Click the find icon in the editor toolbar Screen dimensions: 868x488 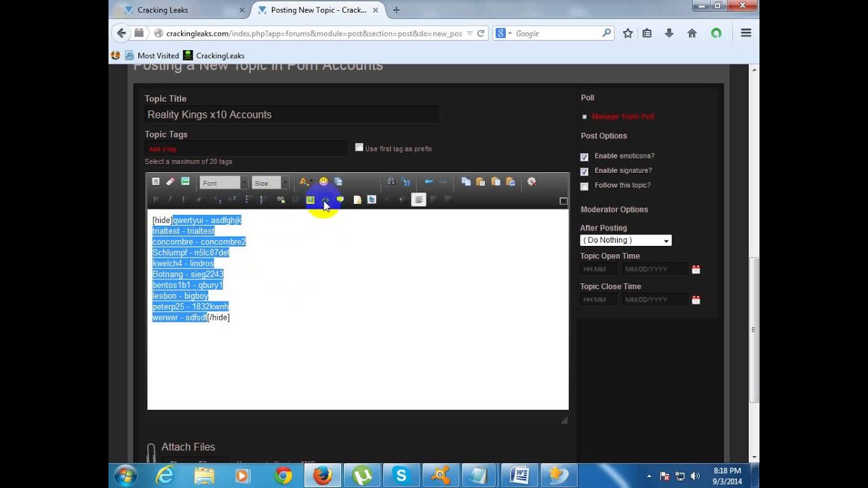point(391,182)
